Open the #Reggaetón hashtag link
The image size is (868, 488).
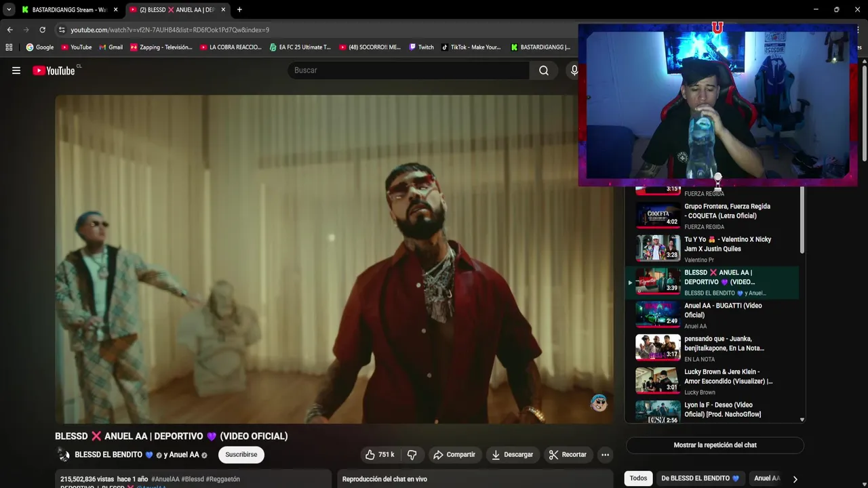click(x=222, y=479)
